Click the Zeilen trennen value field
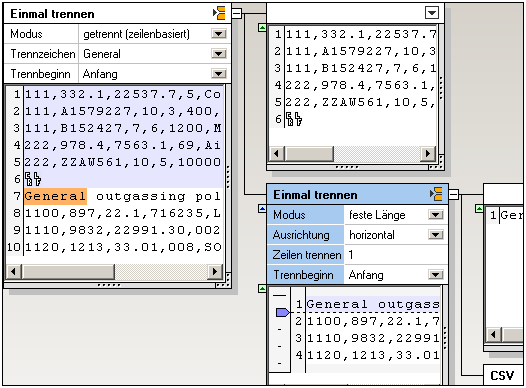Screen dimensions: 526x388 (x=396, y=255)
